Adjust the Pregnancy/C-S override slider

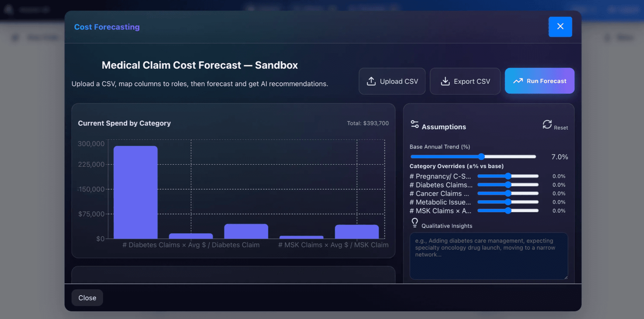508,176
